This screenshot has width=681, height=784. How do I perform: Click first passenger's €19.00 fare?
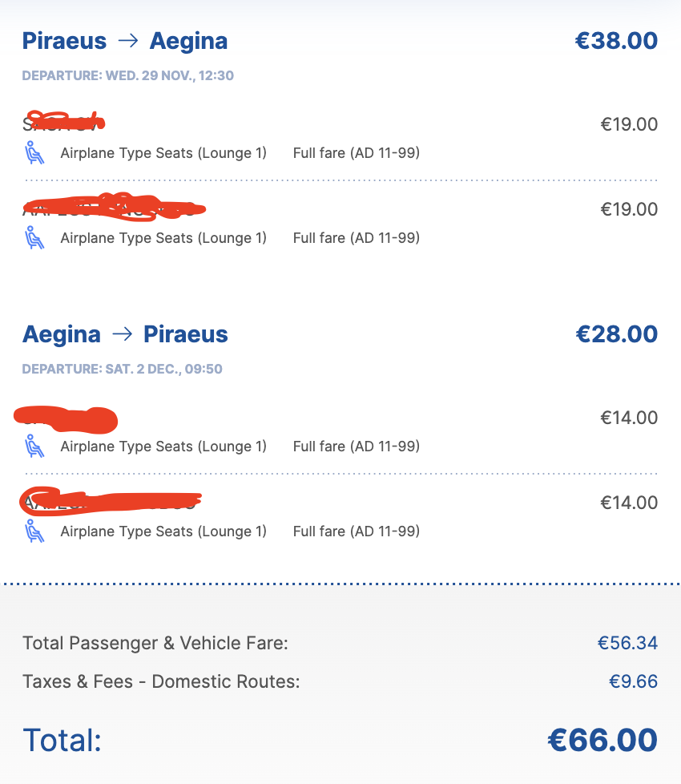[629, 124]
